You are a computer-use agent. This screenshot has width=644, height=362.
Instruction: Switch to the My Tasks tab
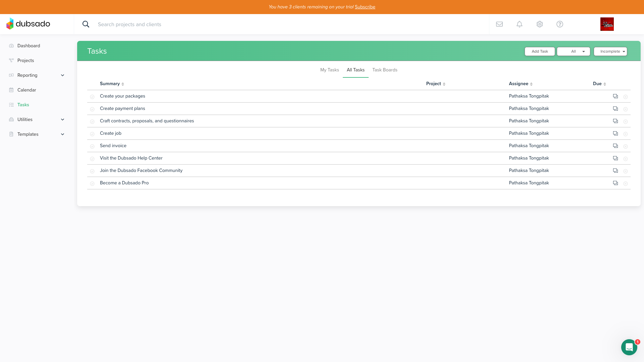[329, 70]
